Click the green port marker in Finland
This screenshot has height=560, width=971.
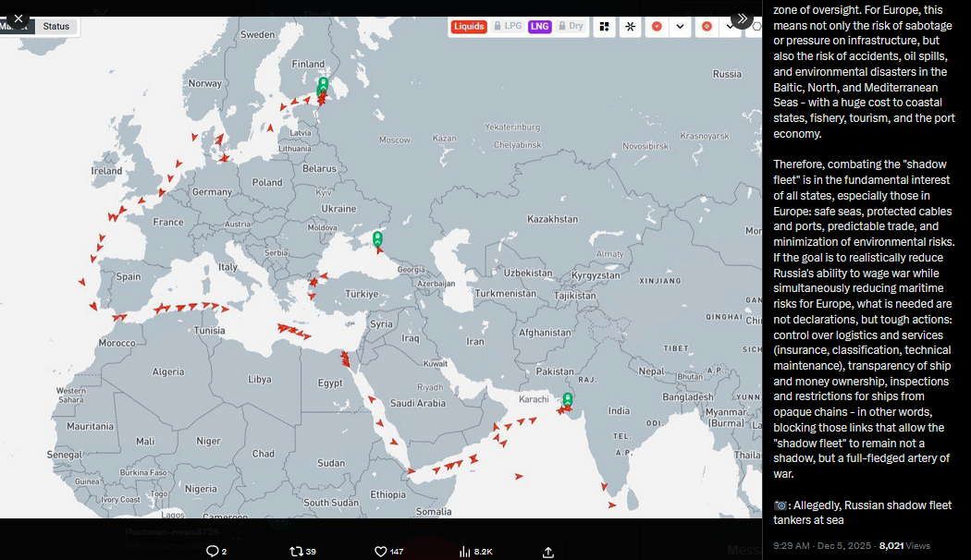click(323, 85)
